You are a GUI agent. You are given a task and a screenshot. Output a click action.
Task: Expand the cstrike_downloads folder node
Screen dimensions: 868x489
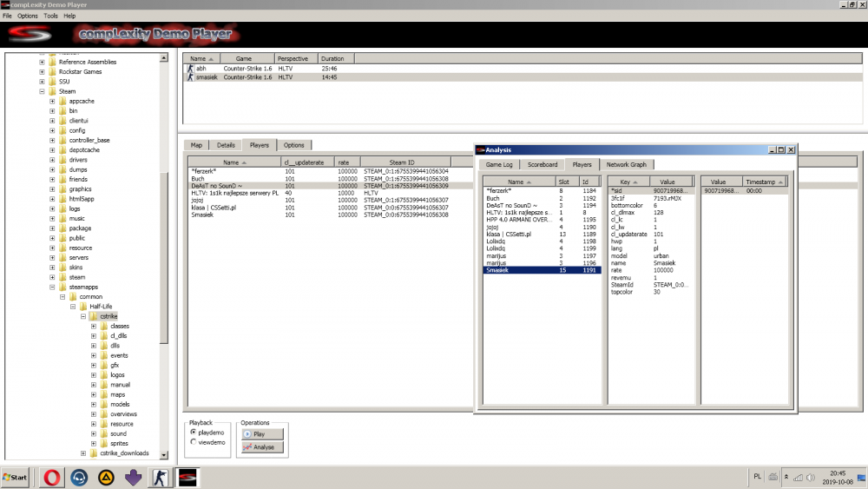[x=83, y=453]
